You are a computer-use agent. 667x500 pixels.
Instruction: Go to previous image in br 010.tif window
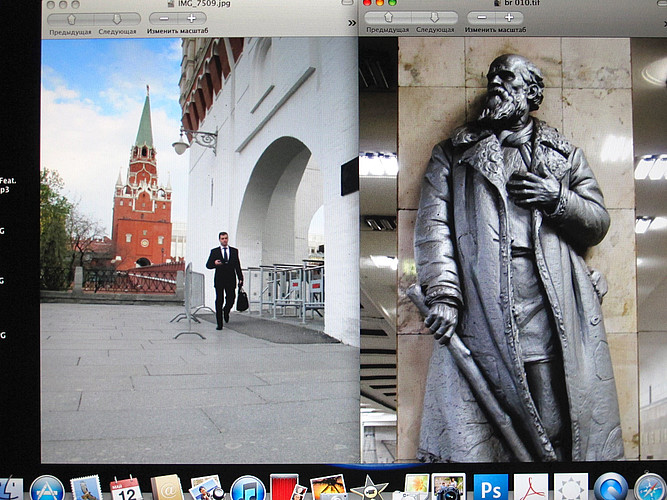(388, 17)
